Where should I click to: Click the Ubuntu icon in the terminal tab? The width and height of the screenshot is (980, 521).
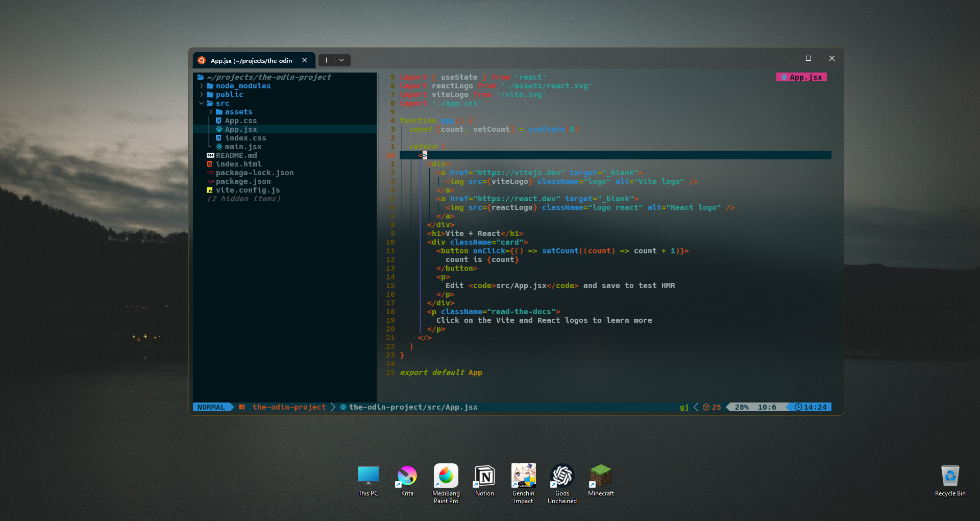[202, 60]
